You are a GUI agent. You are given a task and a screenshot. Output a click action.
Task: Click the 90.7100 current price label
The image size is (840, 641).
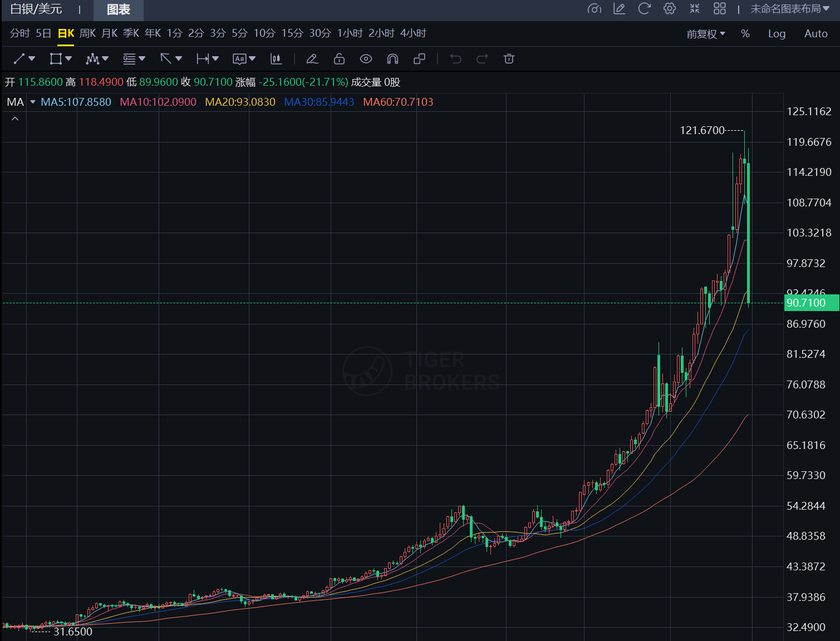(x=811, y=303)
